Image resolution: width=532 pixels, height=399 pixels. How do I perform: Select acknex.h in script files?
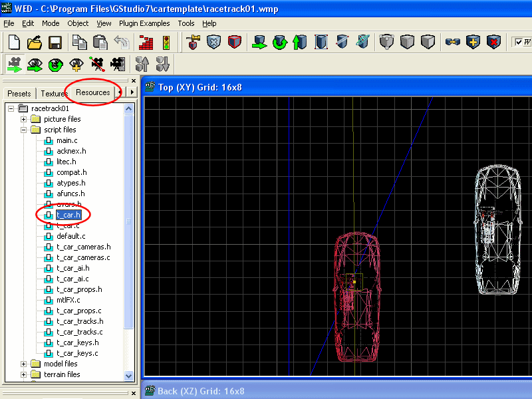(71, 151)
